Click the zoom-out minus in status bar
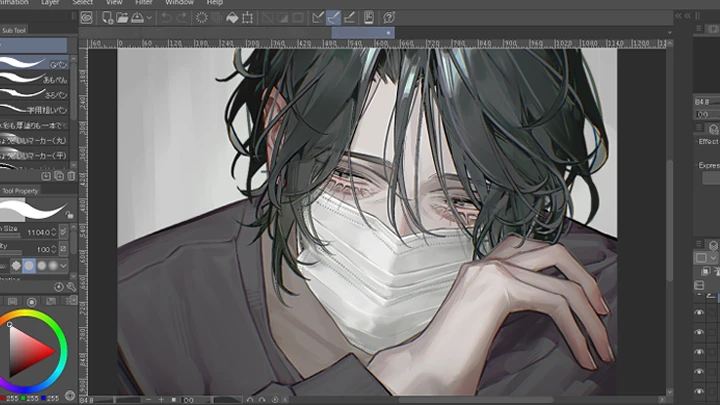720x405 pixels. point(148,400)
